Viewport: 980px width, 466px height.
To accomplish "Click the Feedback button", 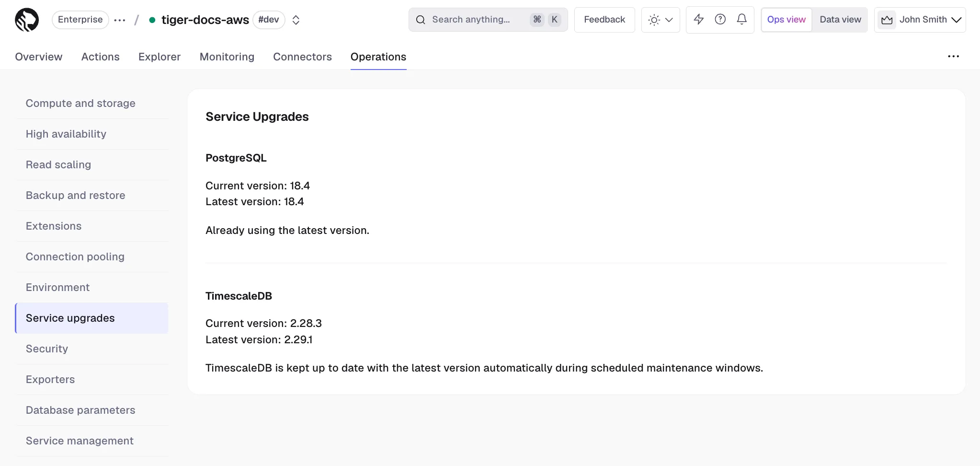I will 604,20.
